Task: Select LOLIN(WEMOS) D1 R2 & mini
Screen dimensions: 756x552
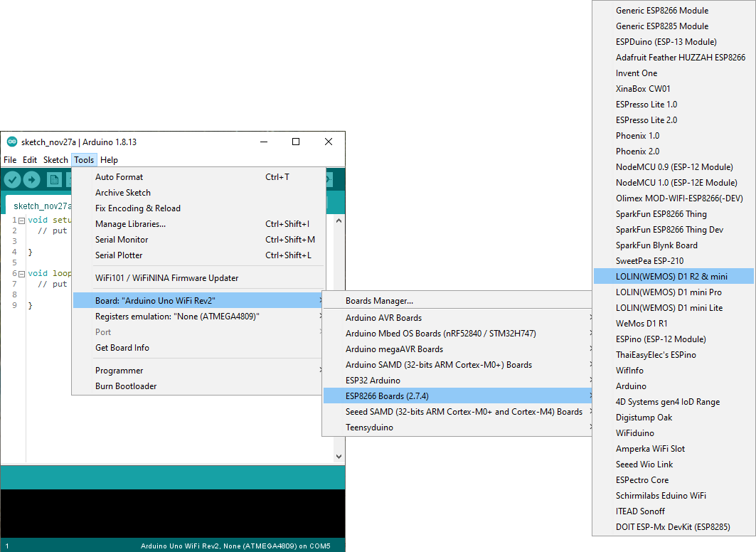Action: pos(674,276)
